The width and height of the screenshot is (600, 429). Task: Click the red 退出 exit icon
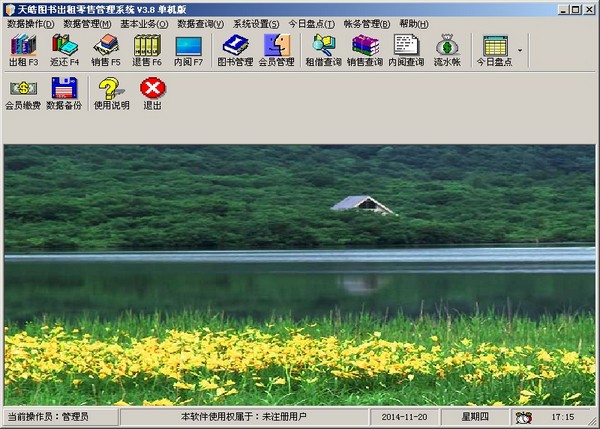tap(153, 93)
